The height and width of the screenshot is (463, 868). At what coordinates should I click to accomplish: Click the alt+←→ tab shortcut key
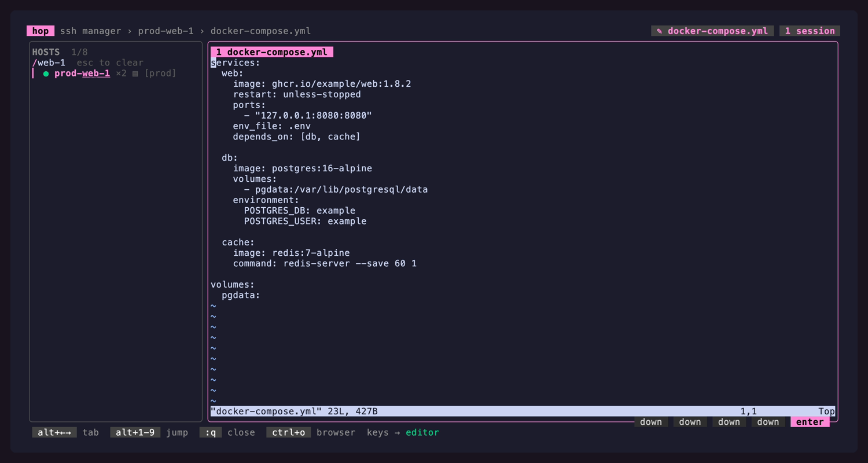54,432
